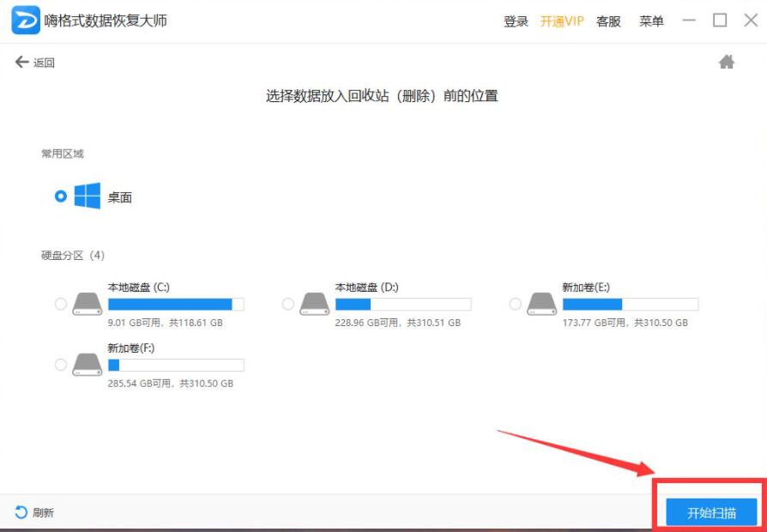Screen dimensions: 767x532
Task: Open the 登录 login item
Action: [516, 21]
